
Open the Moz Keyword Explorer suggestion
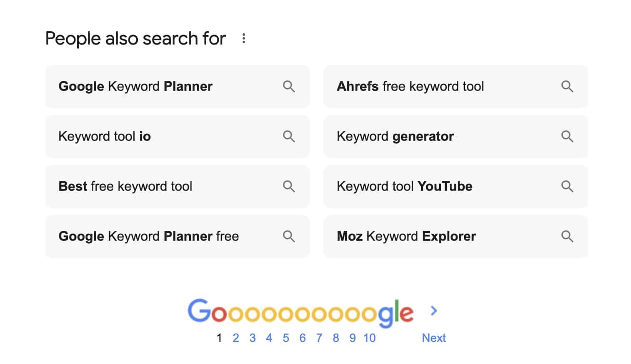[406, 237]
